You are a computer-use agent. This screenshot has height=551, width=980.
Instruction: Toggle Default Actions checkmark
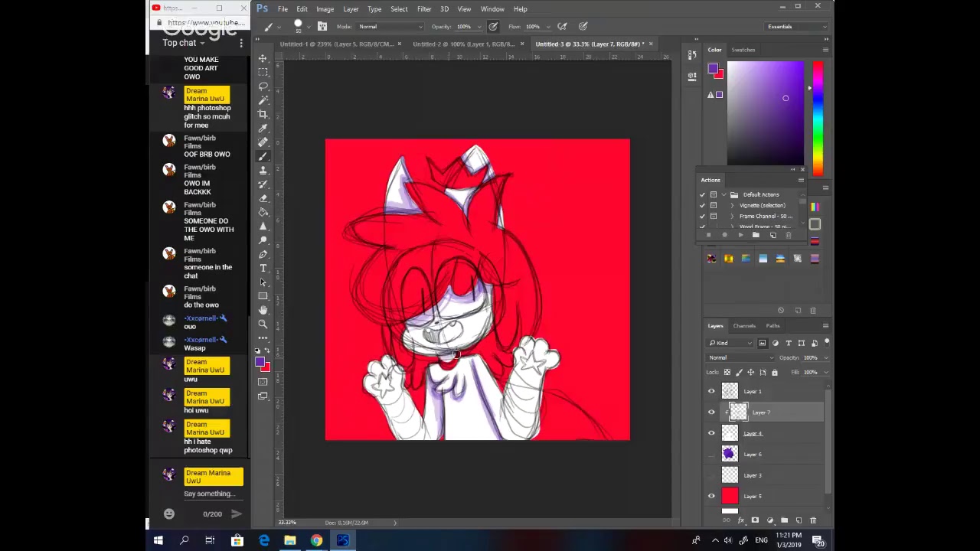coord(702,194)
